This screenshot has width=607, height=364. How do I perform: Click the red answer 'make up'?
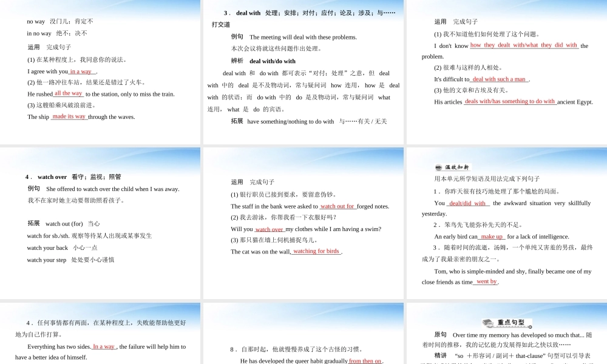point(492,237)
